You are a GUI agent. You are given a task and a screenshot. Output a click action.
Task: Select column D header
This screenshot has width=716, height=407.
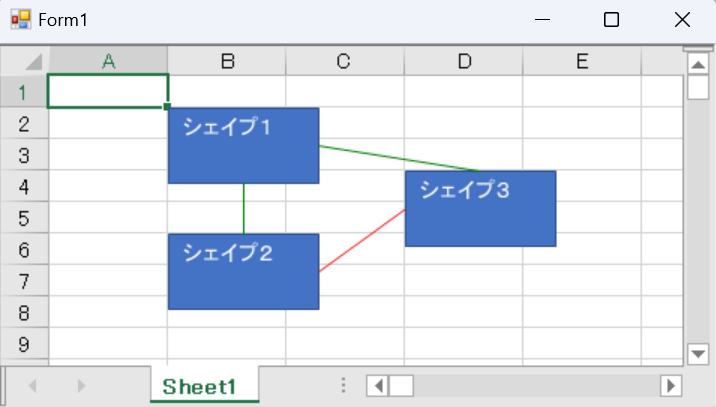pyautogui.click(x=463, y=61)
